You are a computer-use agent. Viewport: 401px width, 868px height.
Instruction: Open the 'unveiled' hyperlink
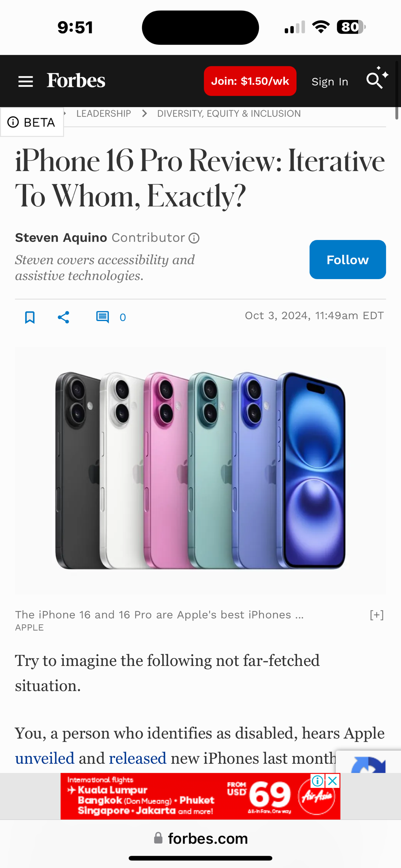tap(44, 758)
